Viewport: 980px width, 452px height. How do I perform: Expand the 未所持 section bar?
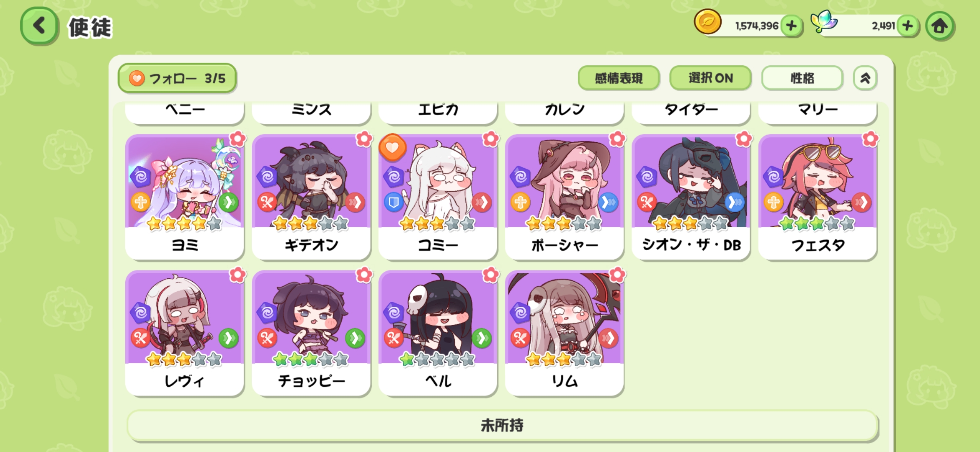pyautogui.click(x=502, y=426)
